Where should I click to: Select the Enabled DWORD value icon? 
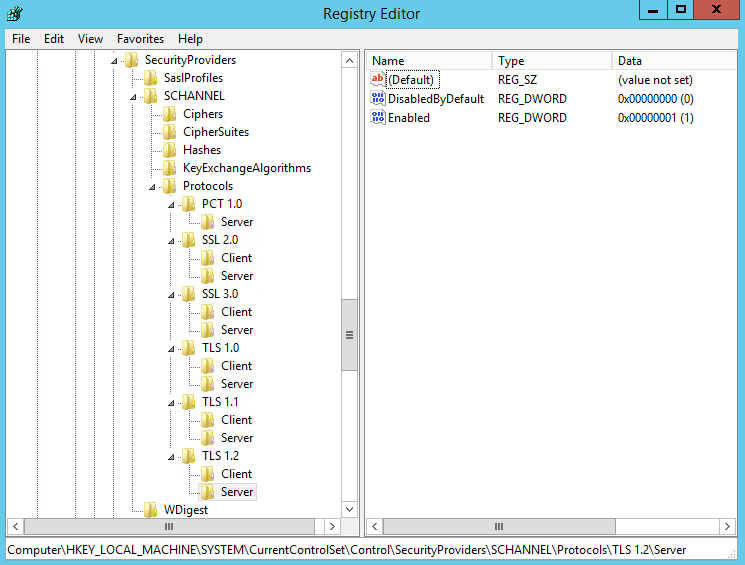(378, 118)
